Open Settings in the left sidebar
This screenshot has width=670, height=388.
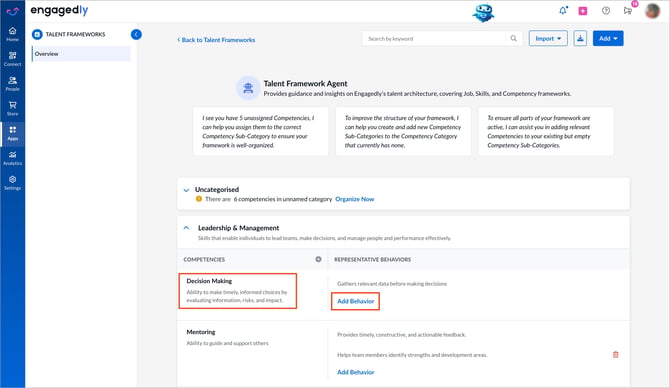point(12,183)
